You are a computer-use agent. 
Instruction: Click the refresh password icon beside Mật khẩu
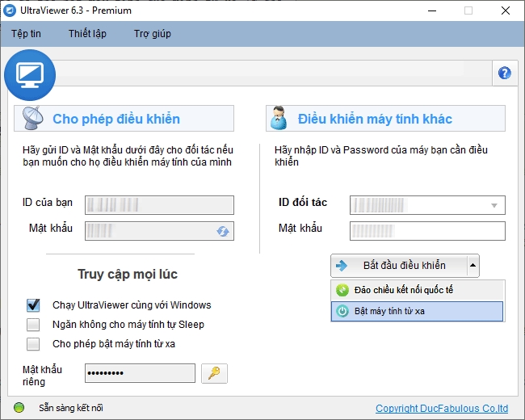pos(222,231)
